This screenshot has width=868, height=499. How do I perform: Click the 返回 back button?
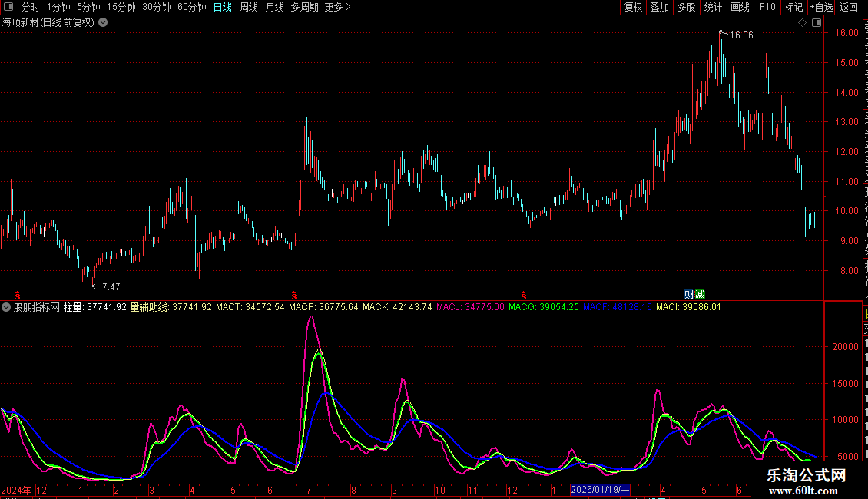pos(849,7)
